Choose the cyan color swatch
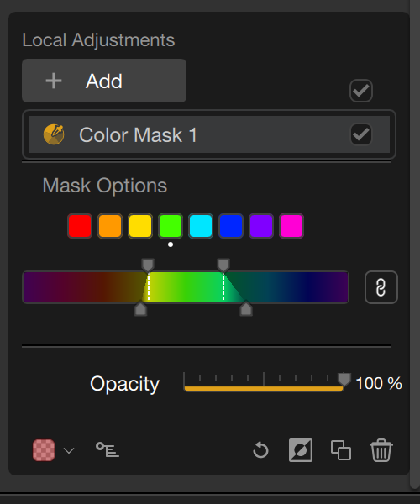420x504 pixels. pos(201,226)
